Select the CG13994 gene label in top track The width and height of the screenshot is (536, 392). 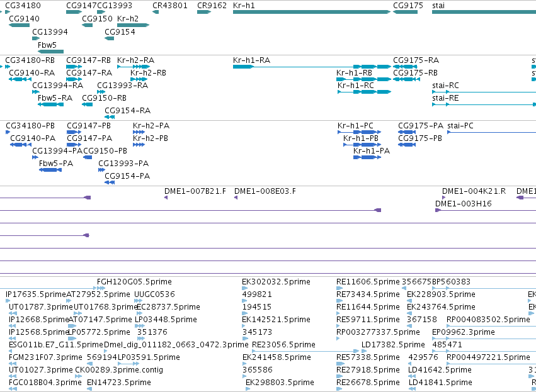point(50,31)
